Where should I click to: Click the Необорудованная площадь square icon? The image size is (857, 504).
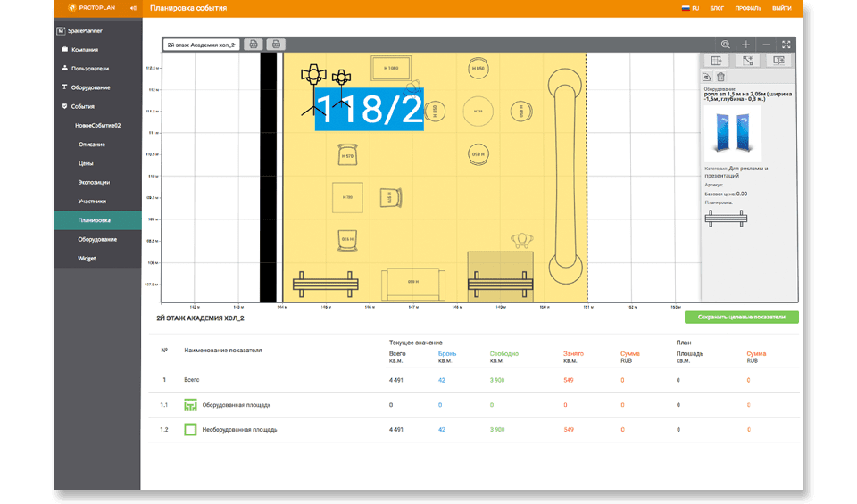[190, 430]
